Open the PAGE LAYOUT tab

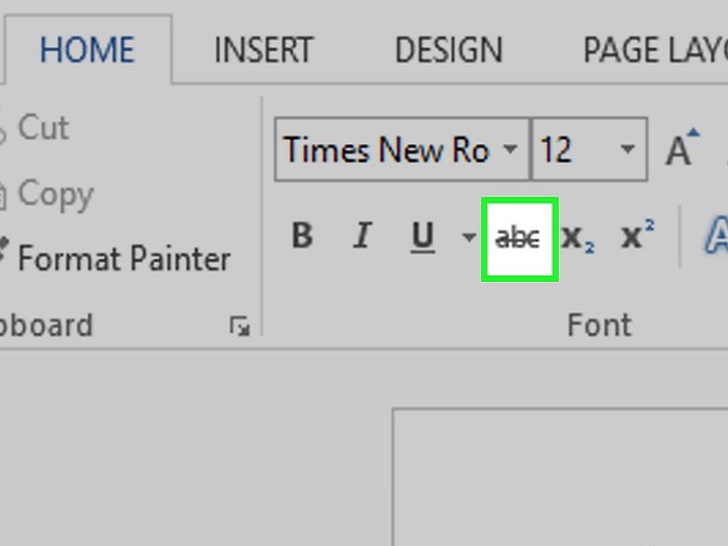(x=654, y=50)
